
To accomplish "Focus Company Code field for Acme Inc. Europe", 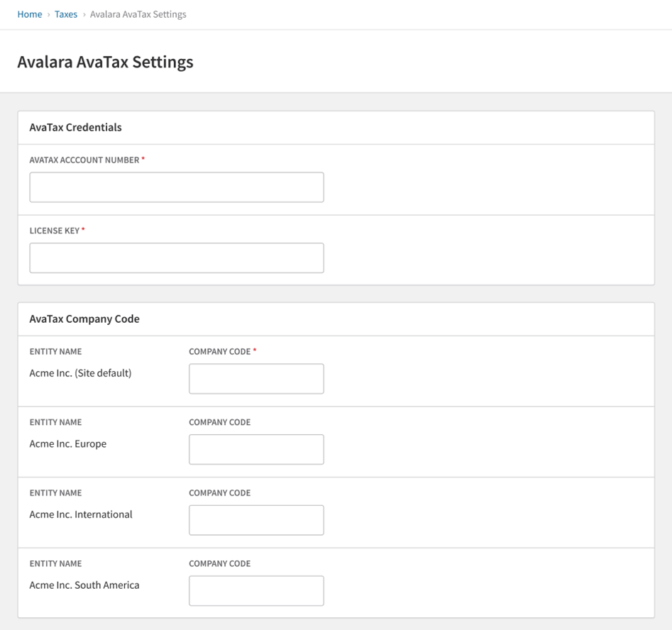I will click(x=256, y=450).
